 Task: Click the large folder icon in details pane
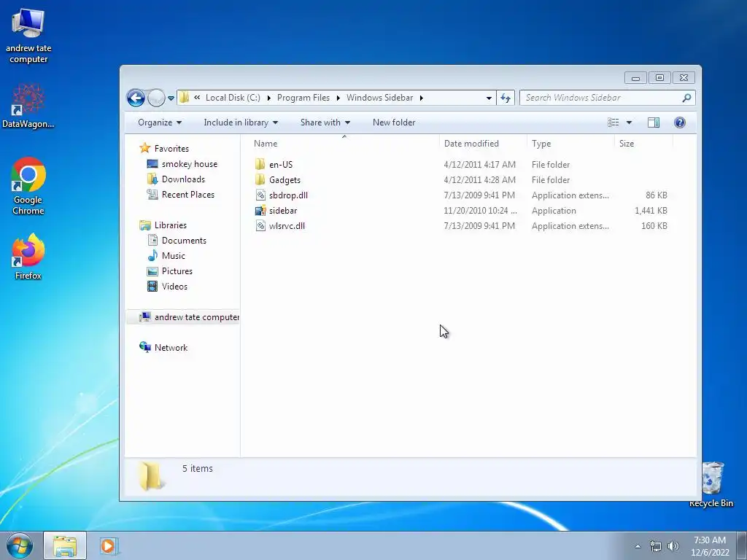(x=150, y=476)
